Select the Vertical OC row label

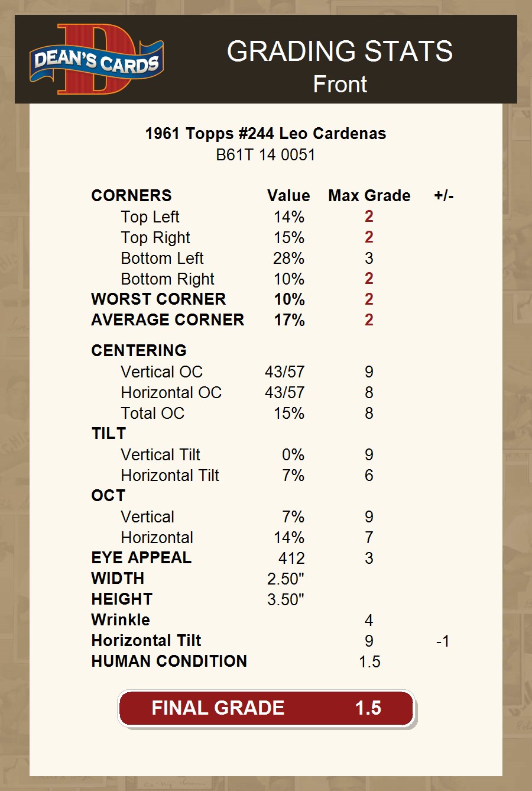161,372
